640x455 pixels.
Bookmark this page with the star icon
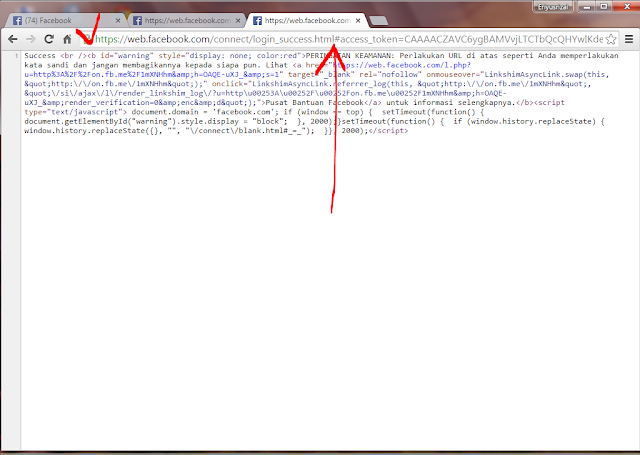click(x=611, y=39)
